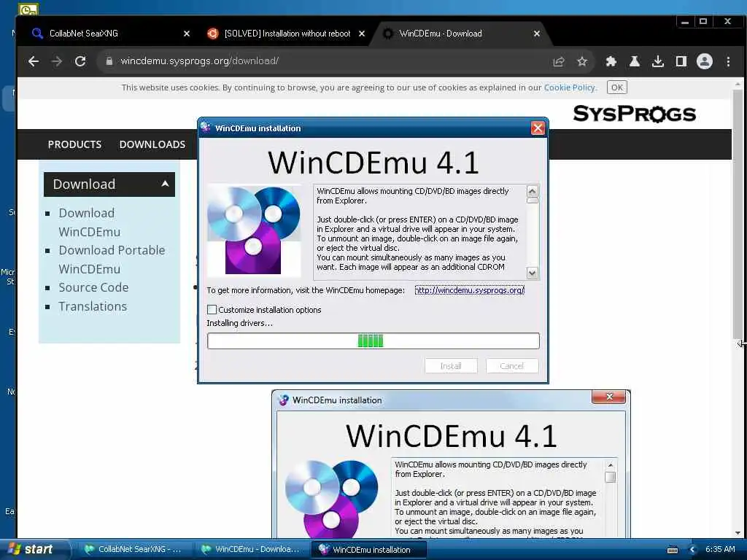
Task: Collapse the Download sidebar section
Action: coord(109,184)
